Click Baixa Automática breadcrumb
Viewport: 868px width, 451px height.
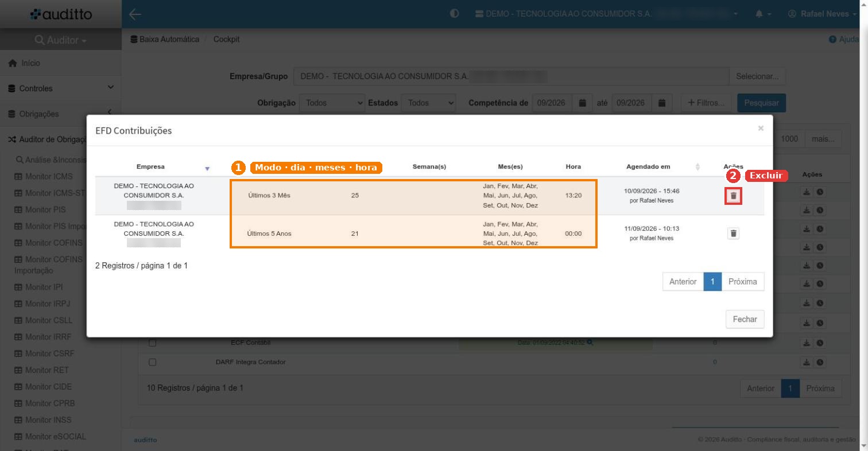(165, 40)
